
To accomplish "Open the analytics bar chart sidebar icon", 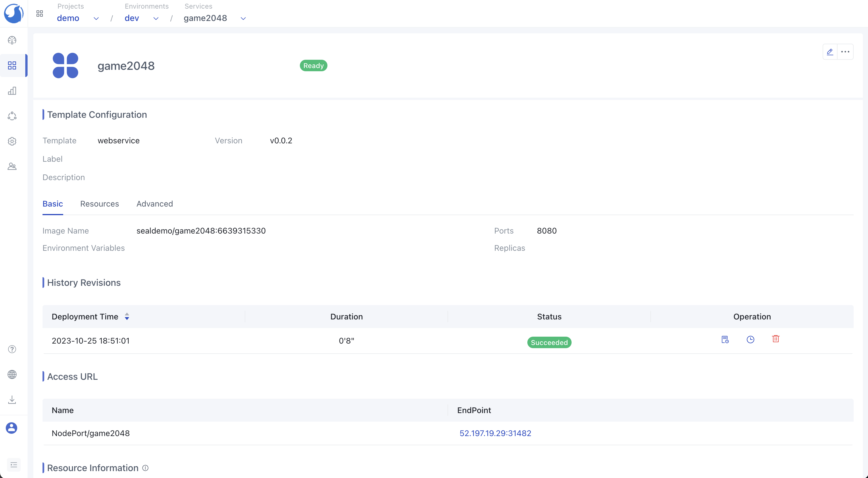I will coord(12,91).
